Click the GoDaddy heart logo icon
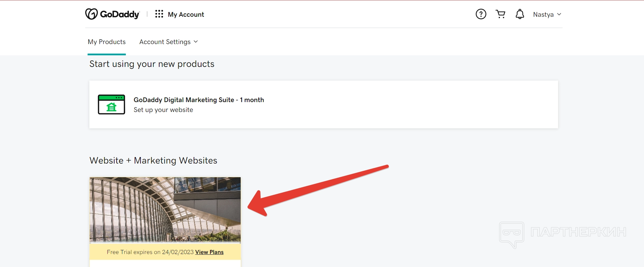The image size is (644, 267). pos(91,14)
